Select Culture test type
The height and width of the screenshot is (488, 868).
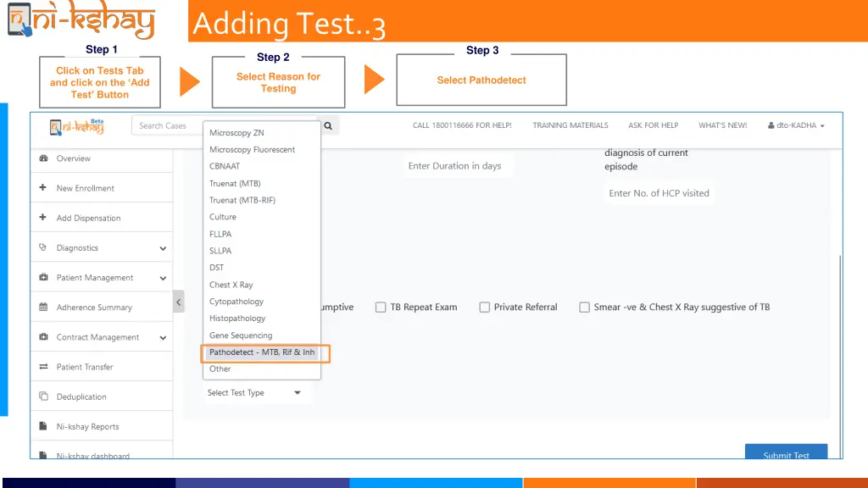pyautogui.click(x=223, y=217)
